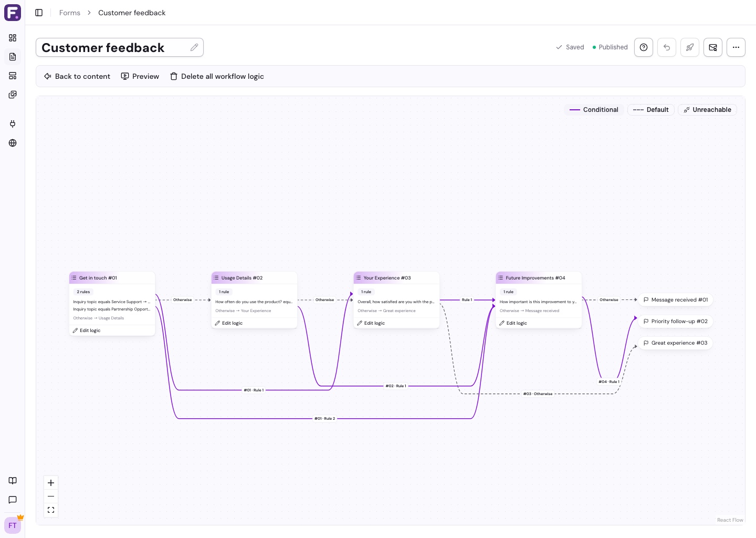Click the Formester logo icon

[x=13, y=13]
